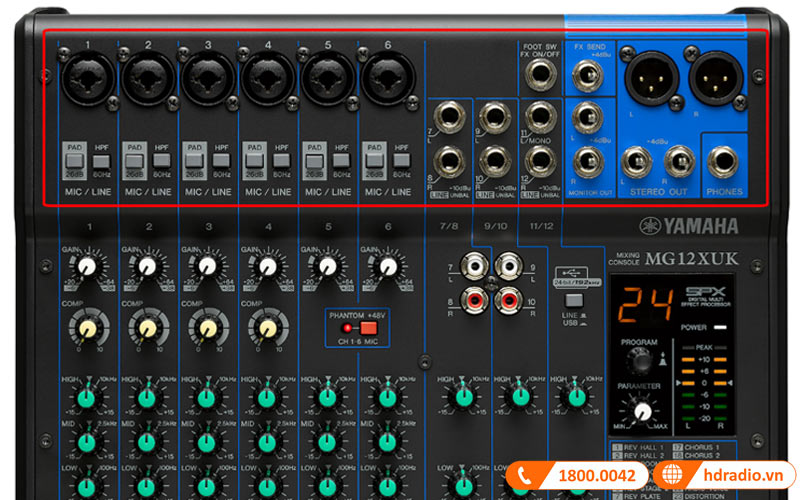Screen dimensions: 800x500
Task: Click the SPX PROGRAM selector knob
Action: coord(639,361)
